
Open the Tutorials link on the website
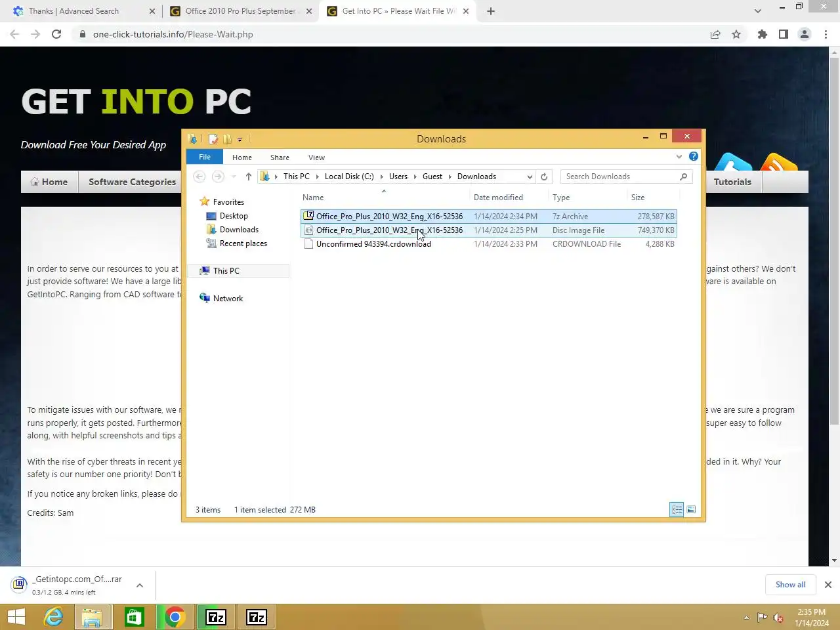(x=732, y=182)
